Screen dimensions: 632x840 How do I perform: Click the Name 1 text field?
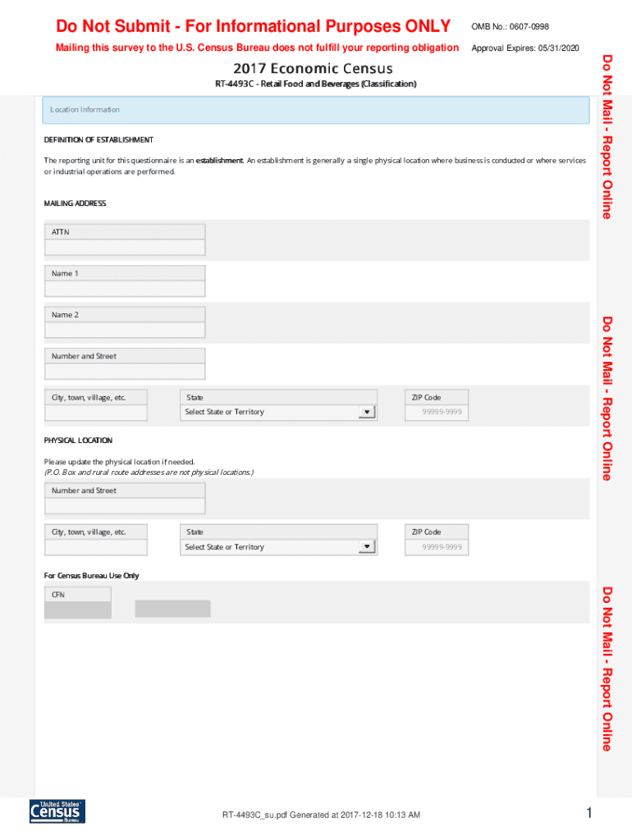[125, 289]
